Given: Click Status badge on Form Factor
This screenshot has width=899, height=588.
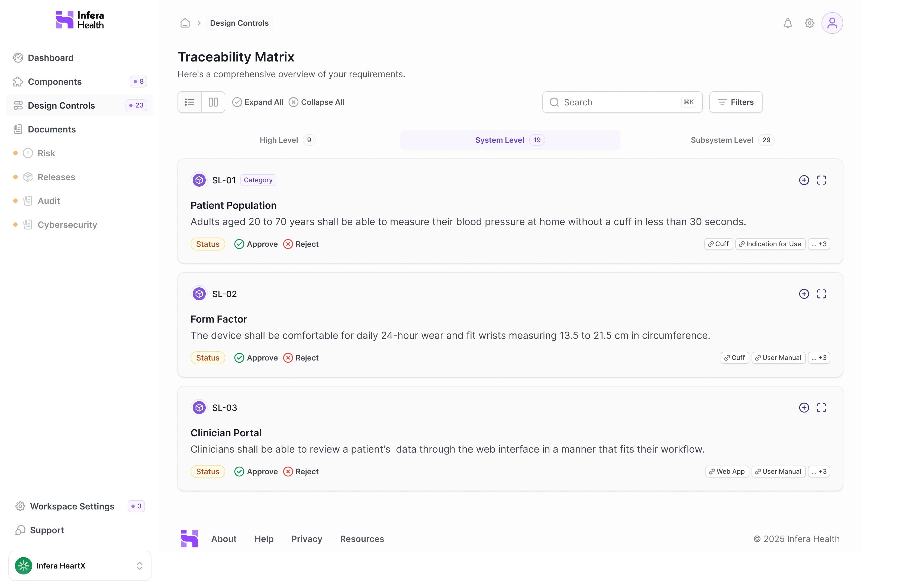Looking at the screenshot, I should tap(208, 358).
